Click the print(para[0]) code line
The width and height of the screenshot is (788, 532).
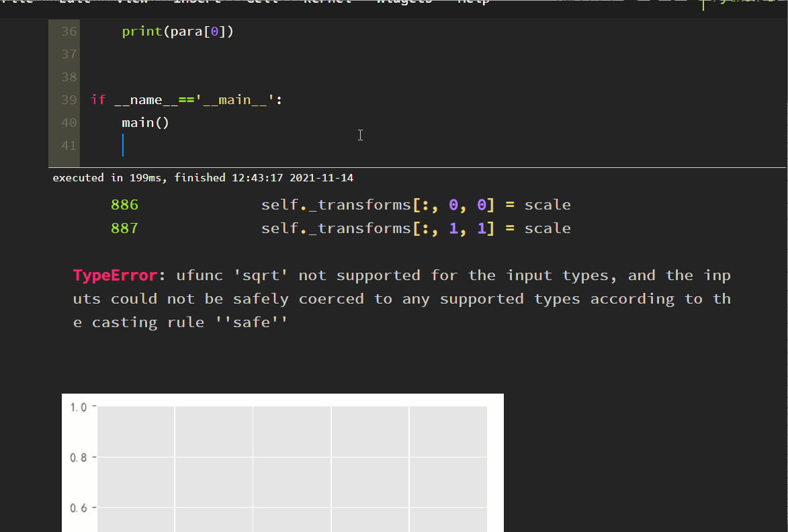(x=177, y=32)
